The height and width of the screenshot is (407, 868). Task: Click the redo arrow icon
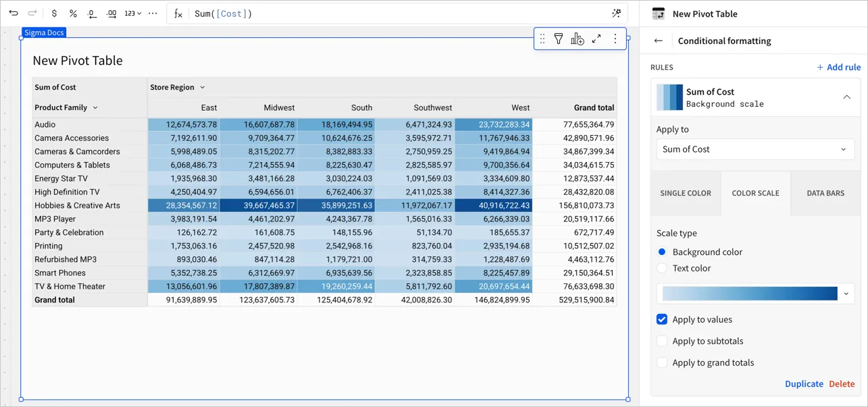[32, 13]
